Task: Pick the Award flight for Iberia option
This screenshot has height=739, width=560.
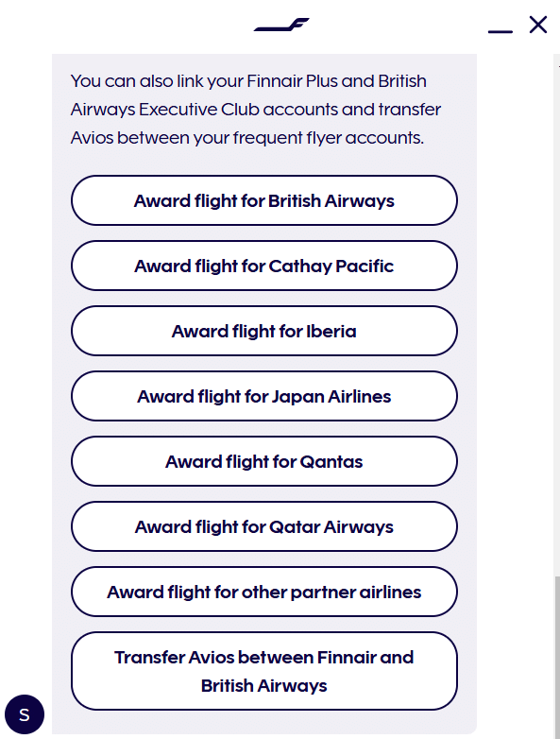Action: coord(264,331)
